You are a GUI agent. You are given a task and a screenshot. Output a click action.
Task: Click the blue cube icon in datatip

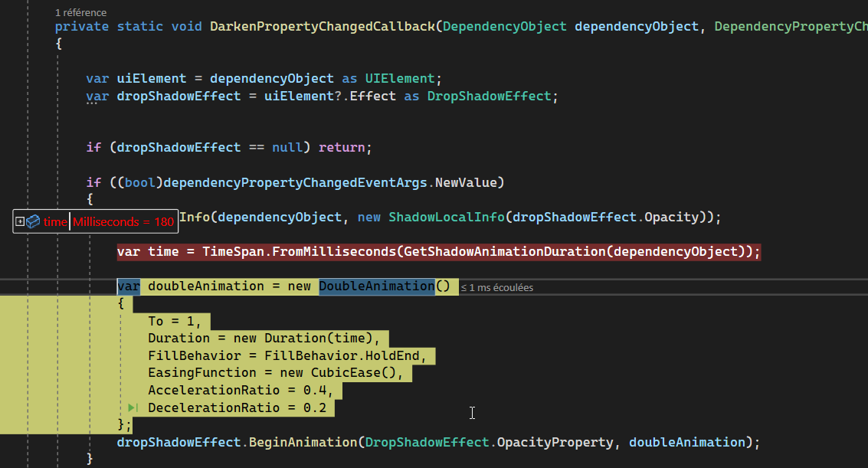[33, 222]
